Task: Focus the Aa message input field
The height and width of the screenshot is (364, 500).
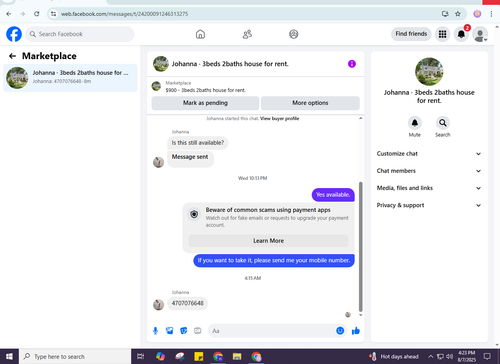Action: [272, 331]
